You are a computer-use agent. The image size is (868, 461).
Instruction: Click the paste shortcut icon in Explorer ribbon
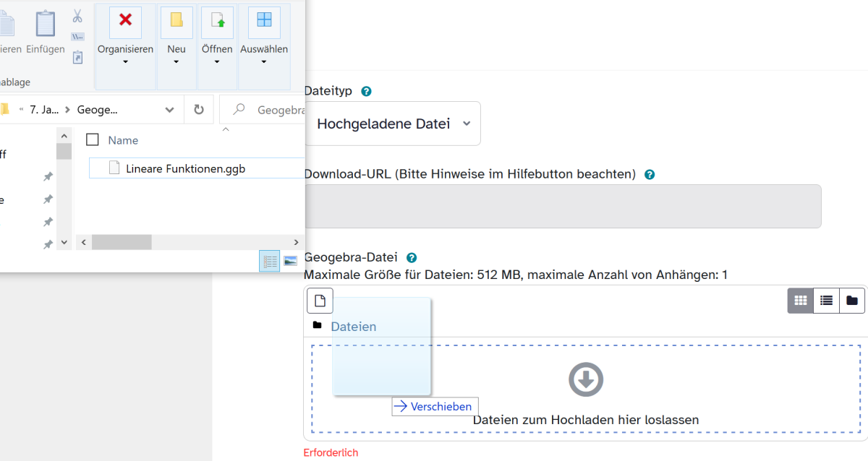pyautogui.click(x=77, y=57)
